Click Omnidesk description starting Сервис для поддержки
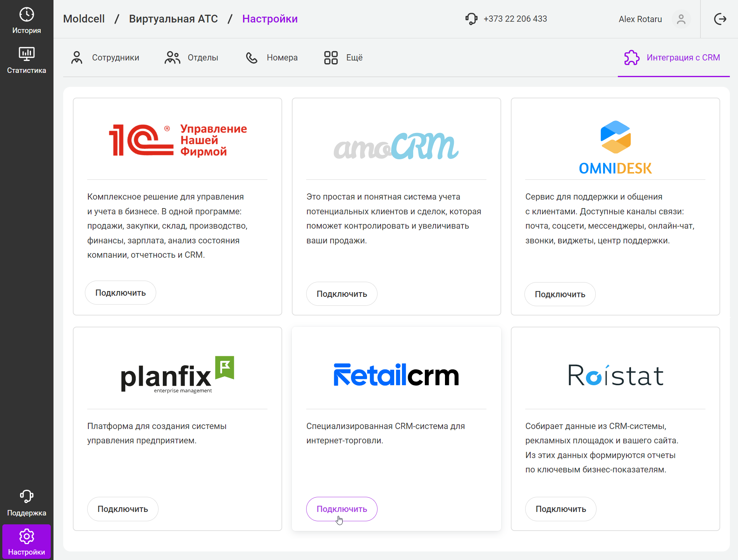Screen dimensions: 738x560 (610, 219)
